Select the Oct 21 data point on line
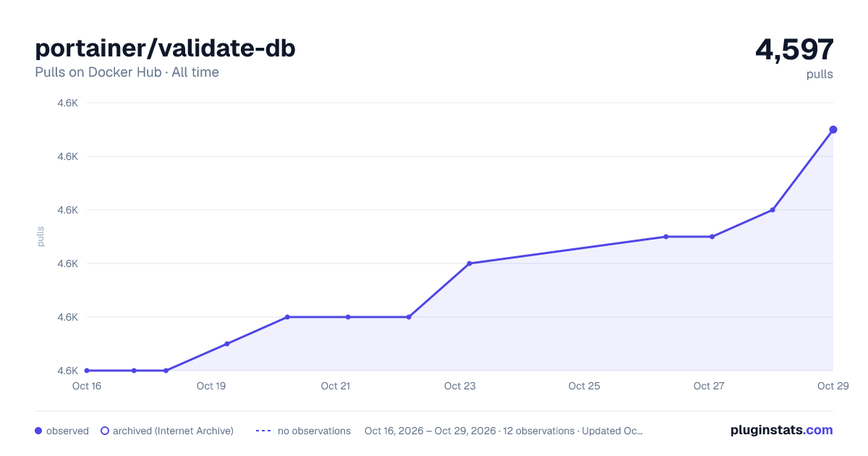 click(x=348, y=317)
